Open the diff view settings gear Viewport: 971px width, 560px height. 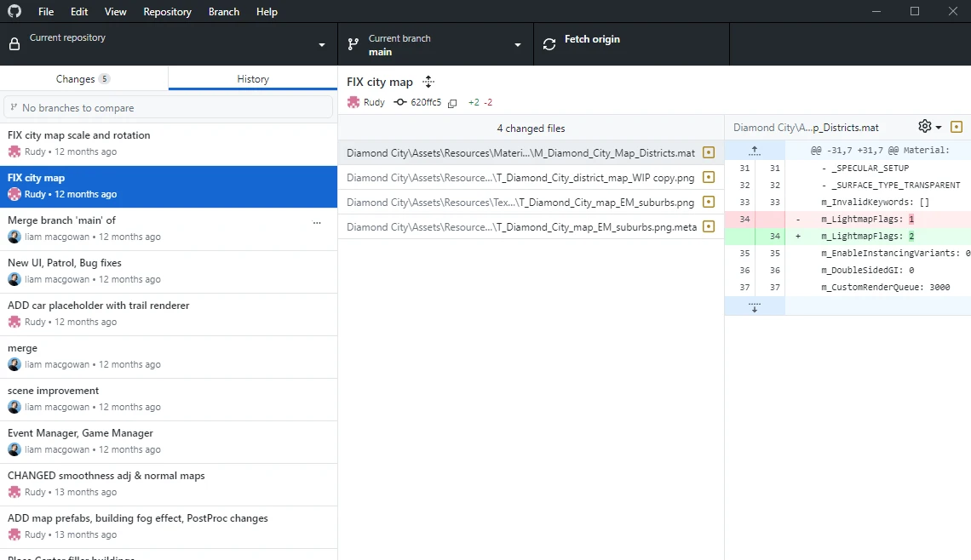point(925,126)
